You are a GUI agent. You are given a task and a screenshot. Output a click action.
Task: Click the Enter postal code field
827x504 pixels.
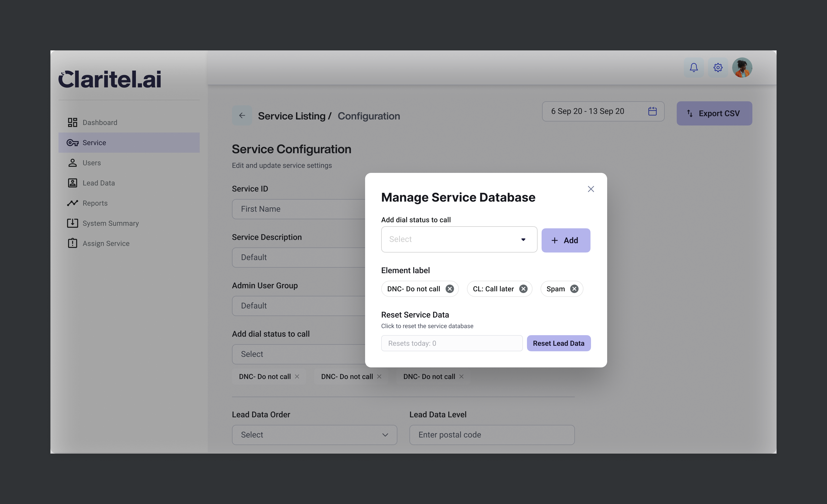pyautogui.click(x=491, y=435)
